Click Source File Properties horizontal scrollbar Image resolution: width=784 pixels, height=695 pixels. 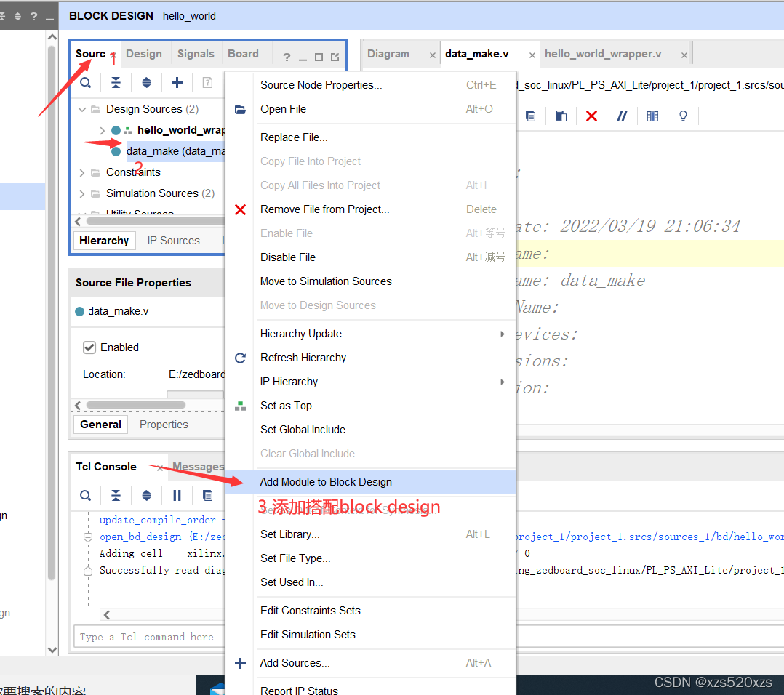(x=135, y=405)
